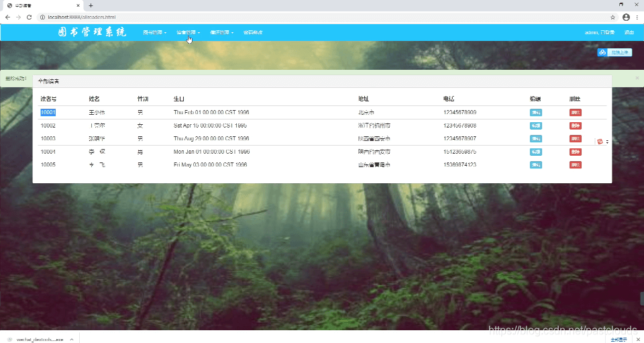This screenshot has height=343, width=644.
Task: Click the 全部读者 panel heading
Action: (48, 82)
